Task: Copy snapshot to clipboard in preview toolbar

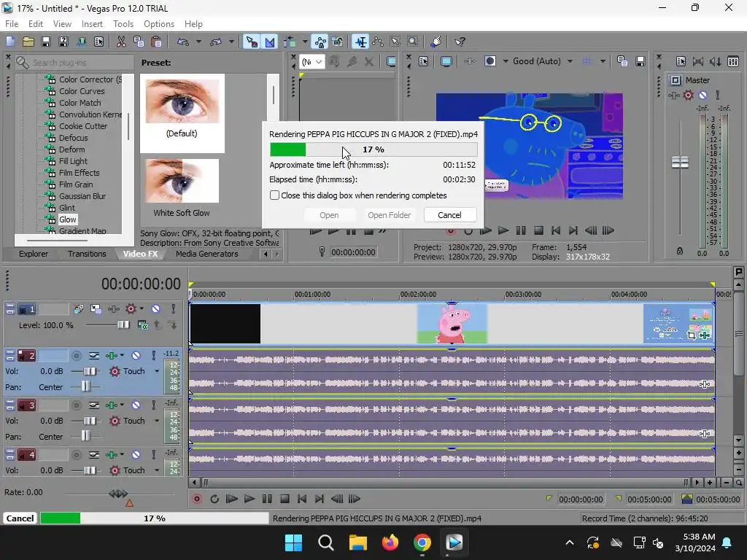Action: pyautogui.click(x=622, y=61)
